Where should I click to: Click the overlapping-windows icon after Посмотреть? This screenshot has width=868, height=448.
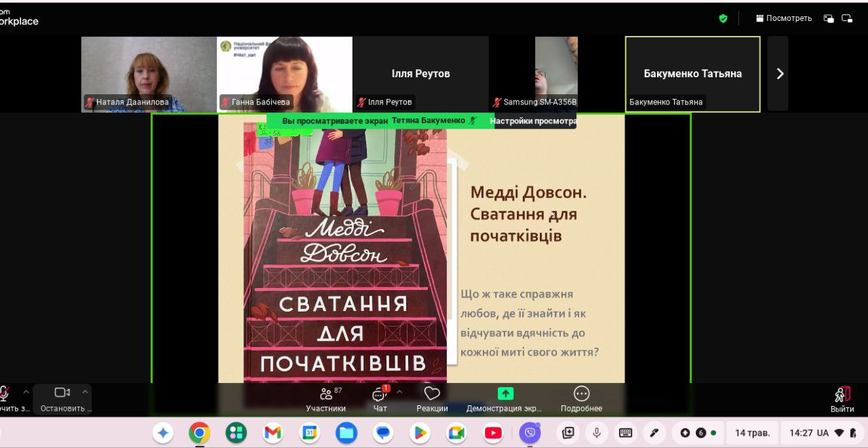(x=829, y=18)
